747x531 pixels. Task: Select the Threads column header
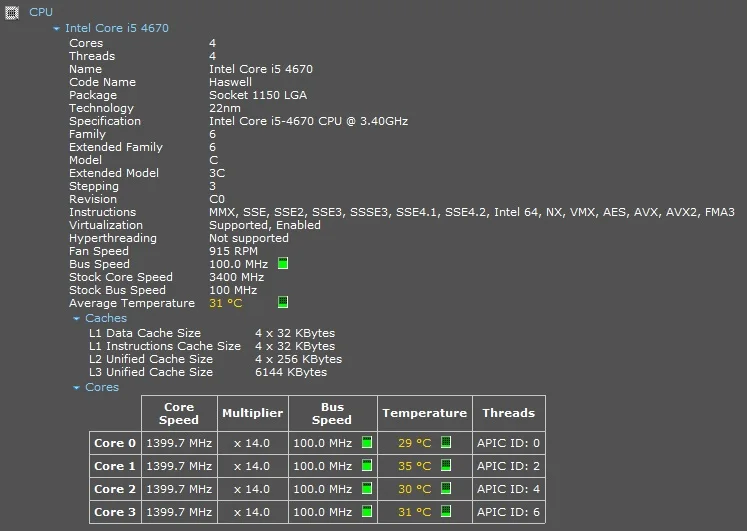508,413
